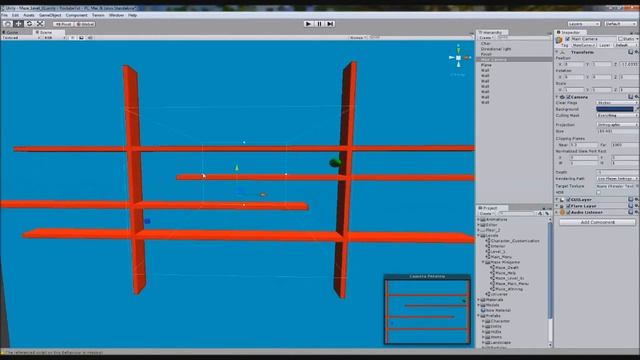Viewport: 640px width, 360px height.
Task: Open the GameObject menu
Action: click(50, 15)
